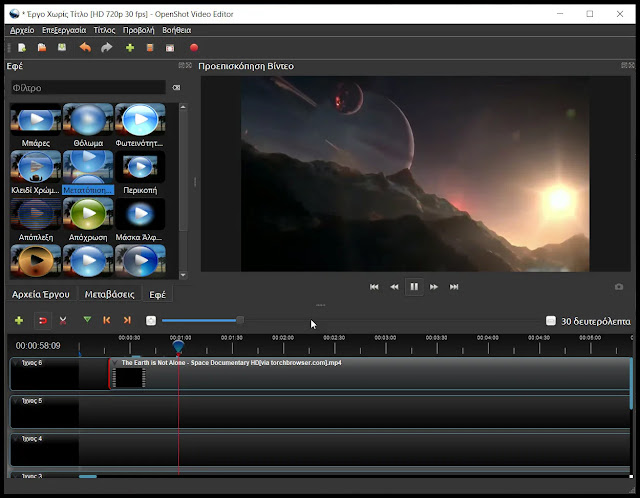Screen dimensions: 640x498
Task: Toggle the timeline snapping magnet
Action: 42,320
